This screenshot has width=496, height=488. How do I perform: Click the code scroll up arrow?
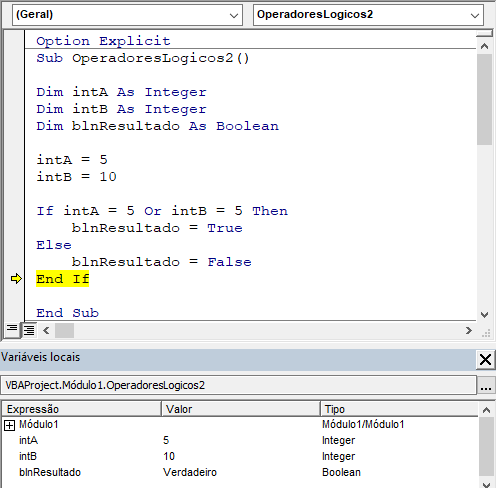[x=485, y=46]
